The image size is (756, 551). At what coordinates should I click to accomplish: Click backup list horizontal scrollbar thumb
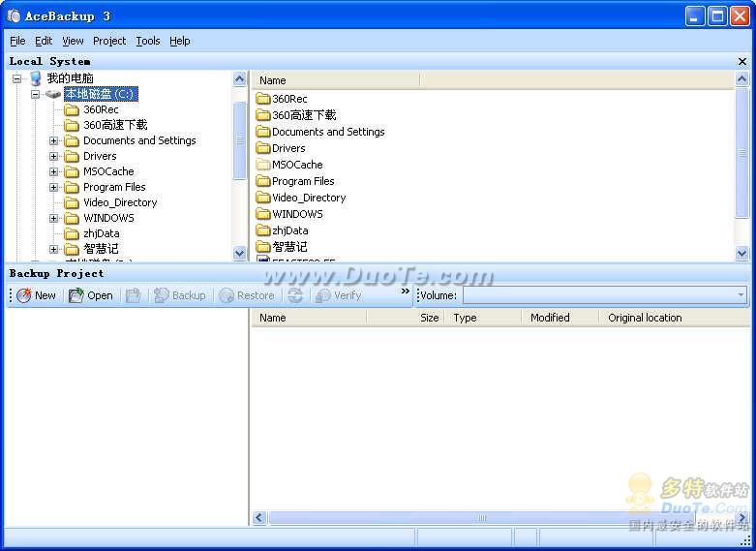coord(482,518)
